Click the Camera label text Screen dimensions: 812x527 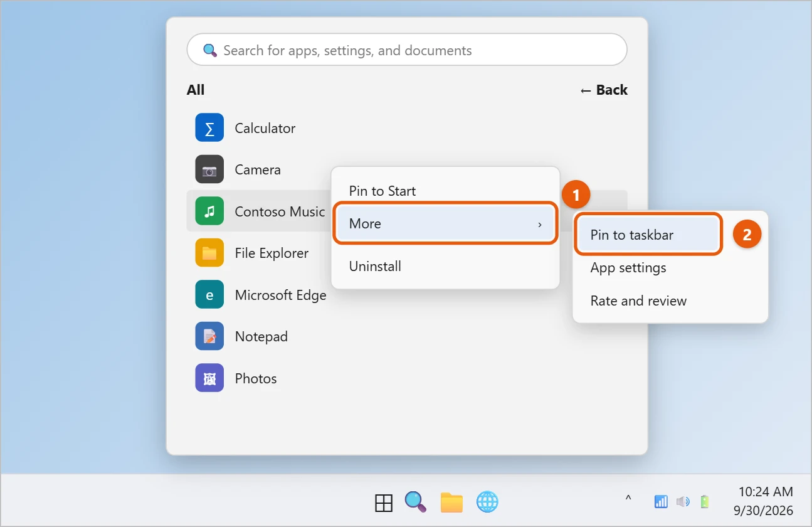[x=258, y=169]
